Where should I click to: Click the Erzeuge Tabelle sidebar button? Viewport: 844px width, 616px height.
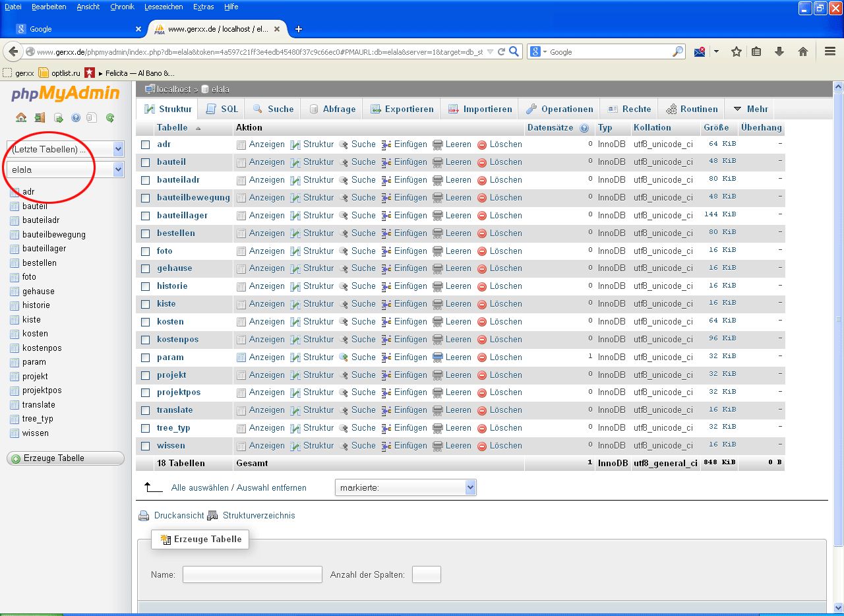65,458
